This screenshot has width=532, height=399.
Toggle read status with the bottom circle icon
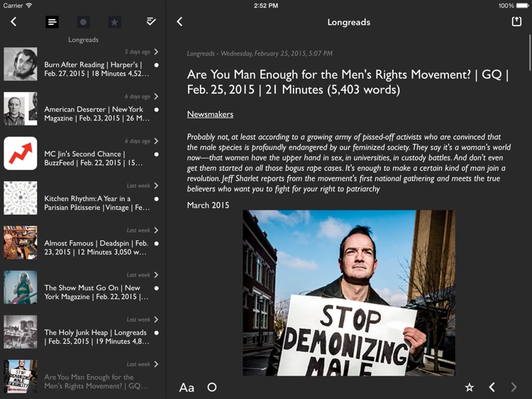point(211,387)
